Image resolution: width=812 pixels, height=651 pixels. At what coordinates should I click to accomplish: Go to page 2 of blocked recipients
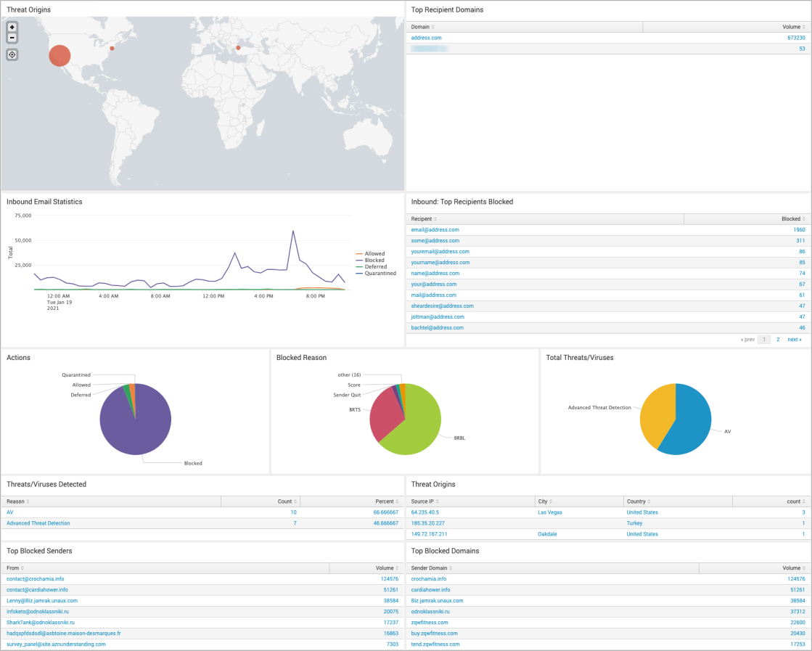click(778, 340)
